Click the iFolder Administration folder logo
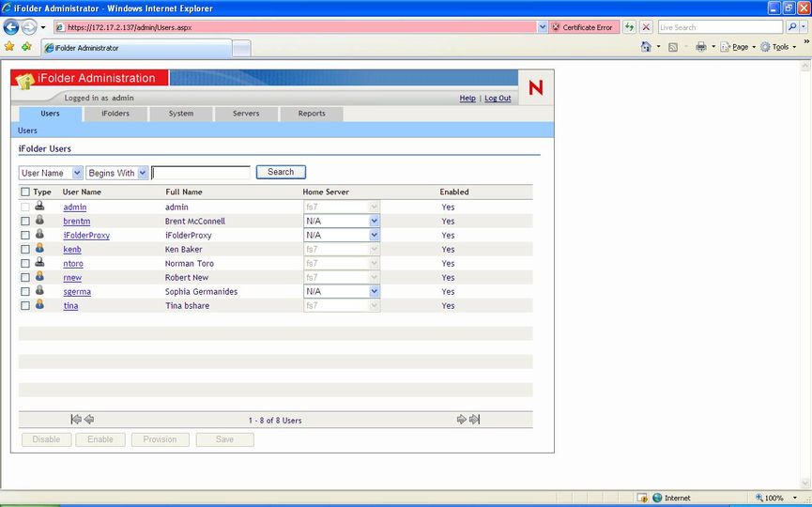 pos(24,82)
